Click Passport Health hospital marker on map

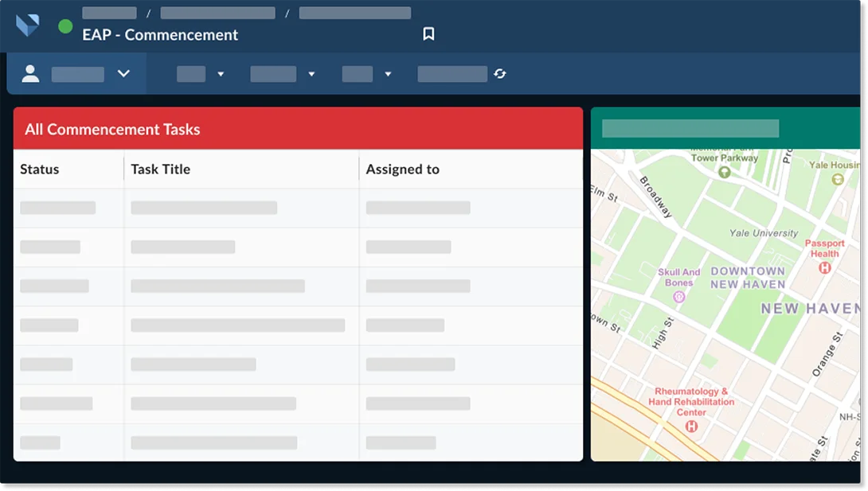pos(825,267)
